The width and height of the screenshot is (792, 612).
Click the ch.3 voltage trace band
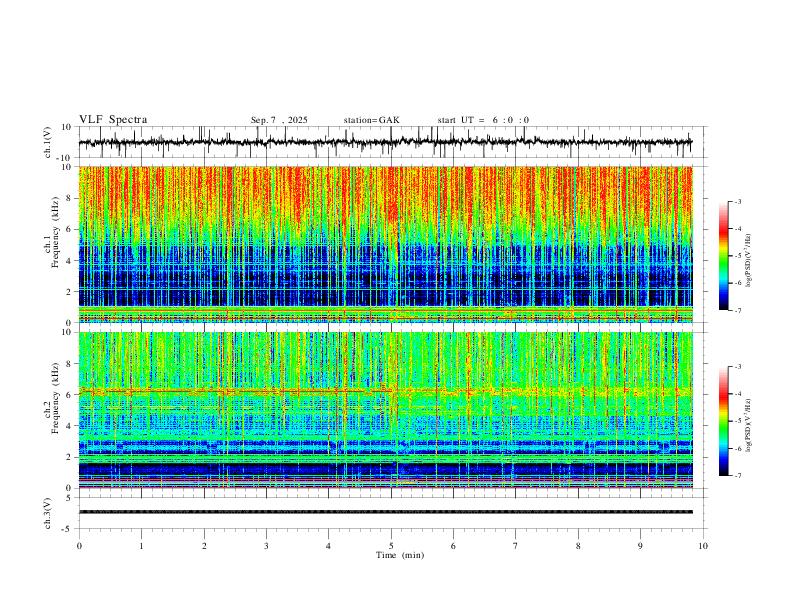(x=385, y=512)
